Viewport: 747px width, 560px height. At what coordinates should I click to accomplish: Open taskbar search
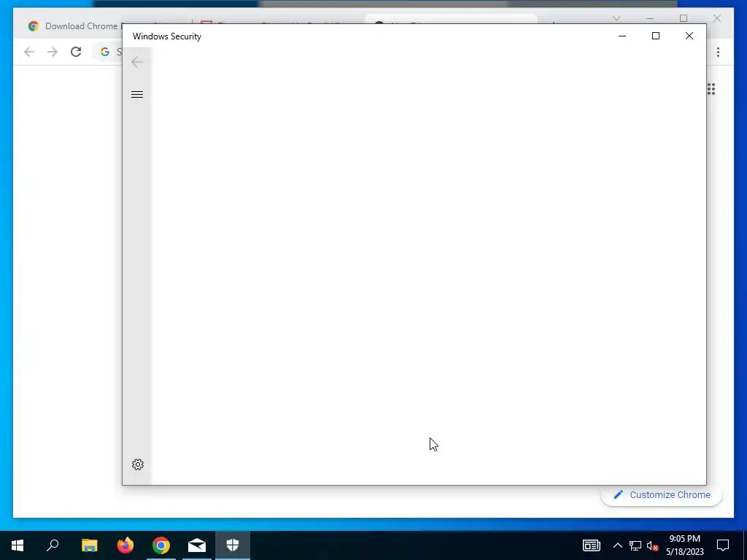(x=53, y=545)
